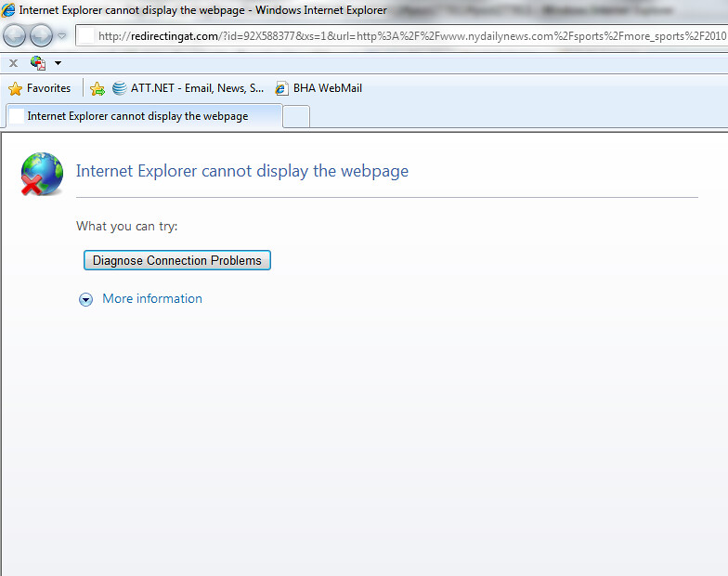The width and height of the screenshot is (728, 576).
Task: Click the Forward navigation button
Action: pyautogui.click(x=41, y=35)
